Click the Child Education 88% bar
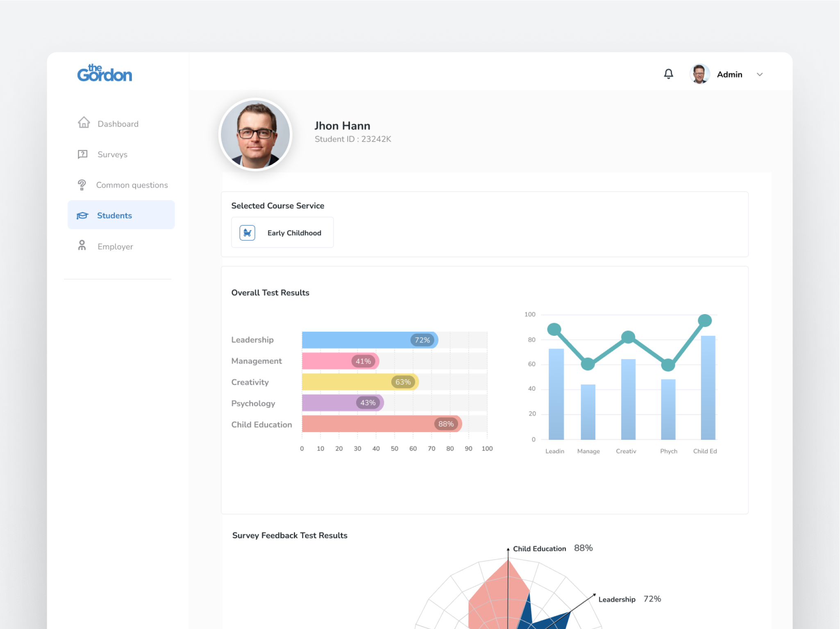840x629 pixels. [382, 424]
